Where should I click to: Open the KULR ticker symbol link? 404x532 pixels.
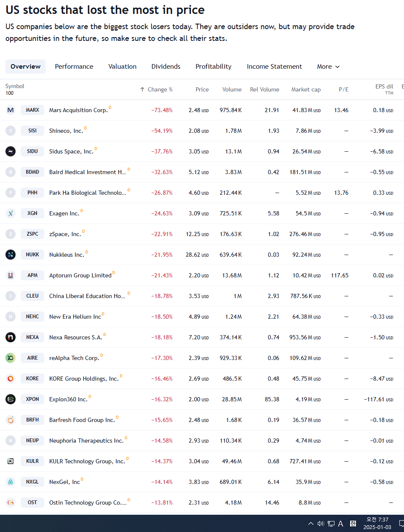(x=32, y=461)
